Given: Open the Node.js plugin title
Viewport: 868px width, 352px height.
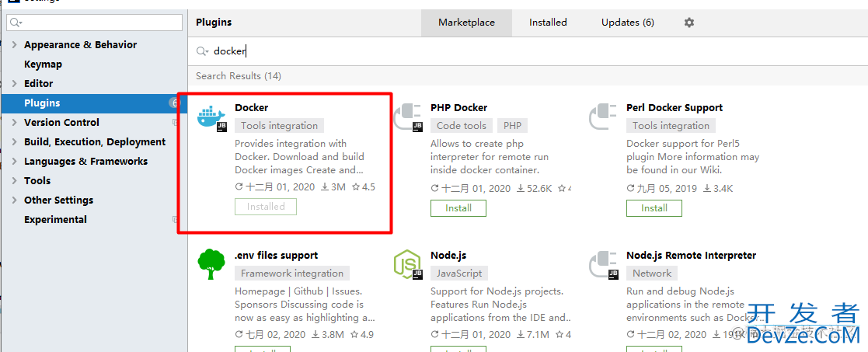Looking at the screenshot, I should point(448,256).
